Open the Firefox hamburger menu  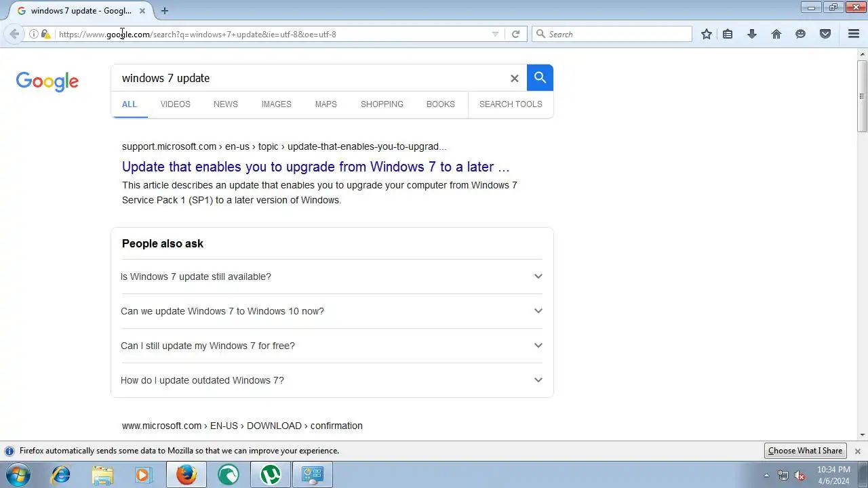pos(854,34)
